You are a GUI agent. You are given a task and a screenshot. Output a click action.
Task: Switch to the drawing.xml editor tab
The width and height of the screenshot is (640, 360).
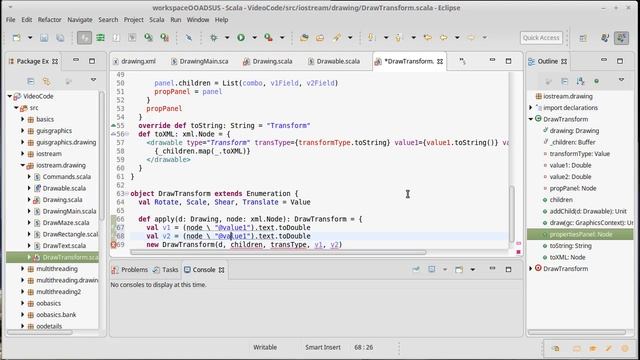[x=134, y=61]
